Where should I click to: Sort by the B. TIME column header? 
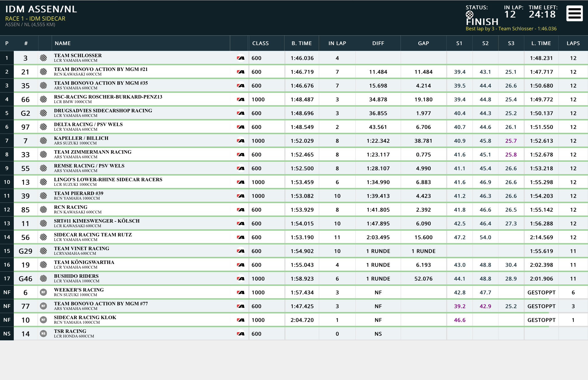pyautogui.click(x=302, y=43)
